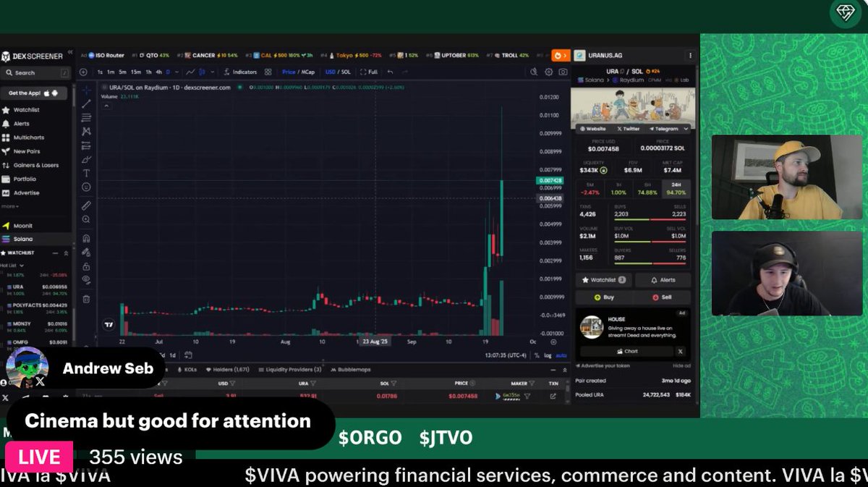The image size is (868, 487).
Task: Expand the sidebar 'more' dropdown
Action: (9, 206)
